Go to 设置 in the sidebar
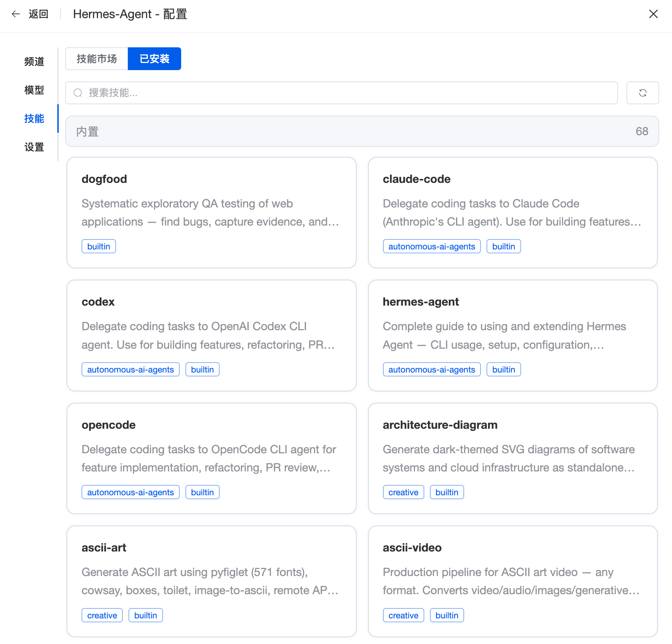 click(34, 147)
